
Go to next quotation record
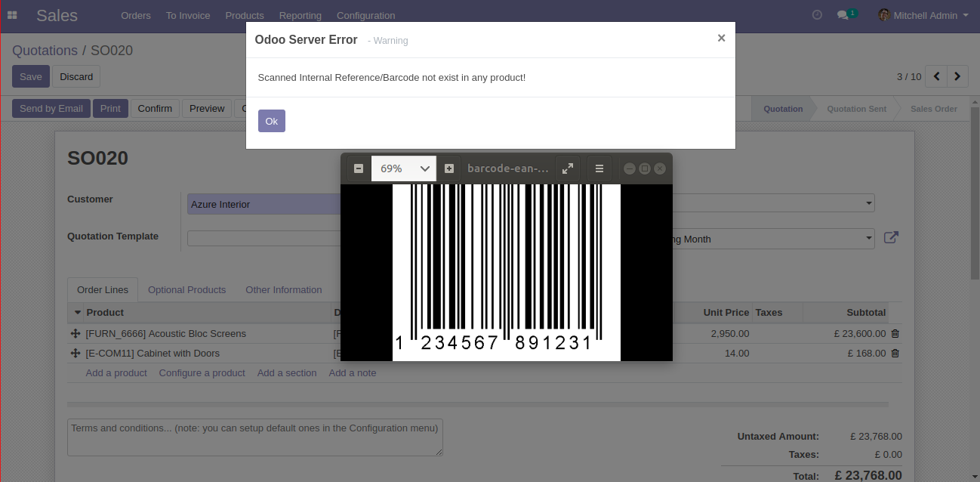click(x=958, y=76)
